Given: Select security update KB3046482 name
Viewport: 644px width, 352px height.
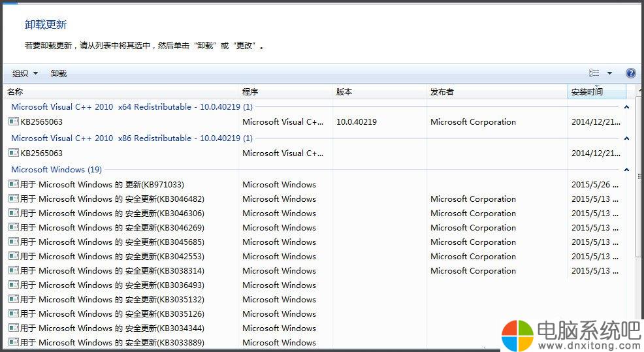Looking at the screenshot, I should pos(112,199).
